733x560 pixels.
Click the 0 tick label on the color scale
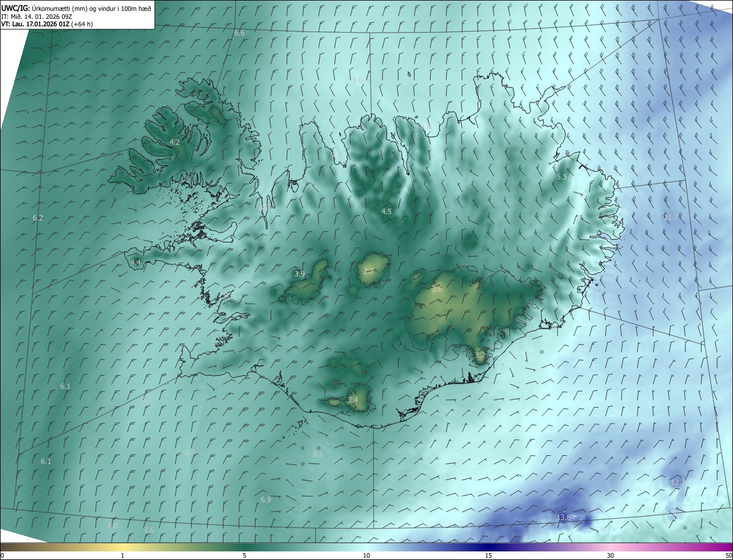(2, 555)
